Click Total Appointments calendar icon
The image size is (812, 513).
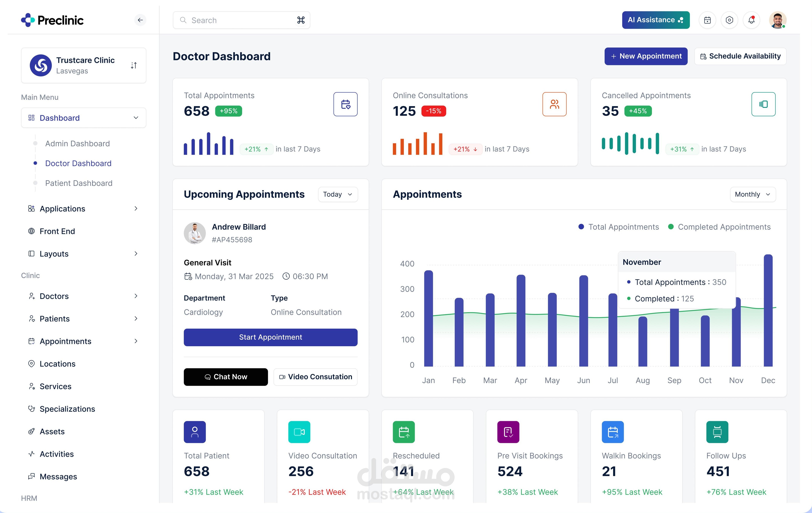(345, 104)
